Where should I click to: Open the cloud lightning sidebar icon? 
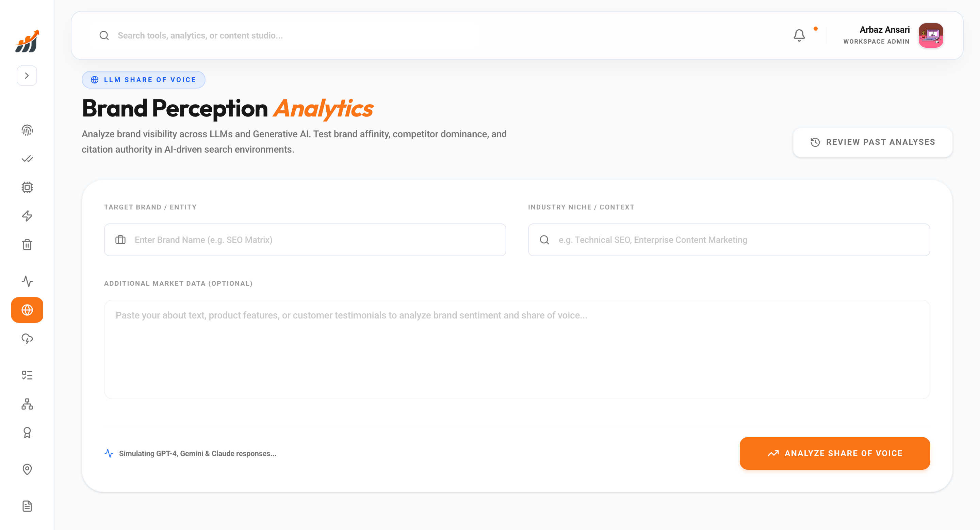pos(27,339)
